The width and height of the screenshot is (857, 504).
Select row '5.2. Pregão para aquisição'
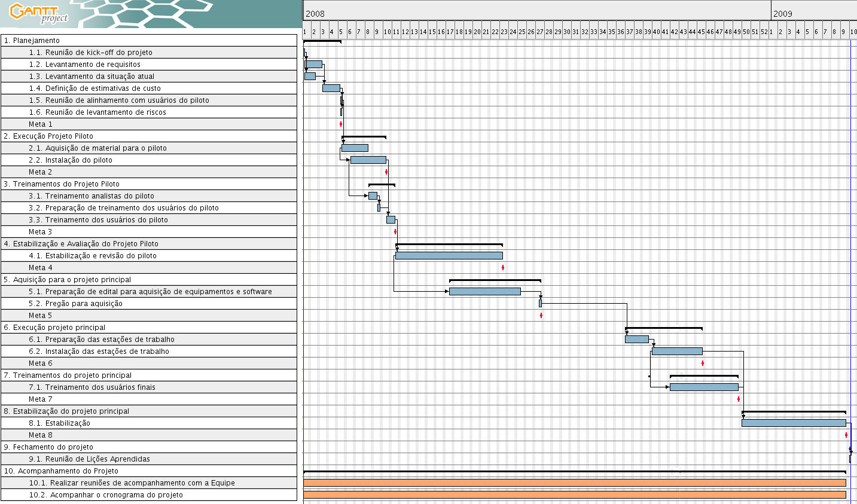(149, 304)
